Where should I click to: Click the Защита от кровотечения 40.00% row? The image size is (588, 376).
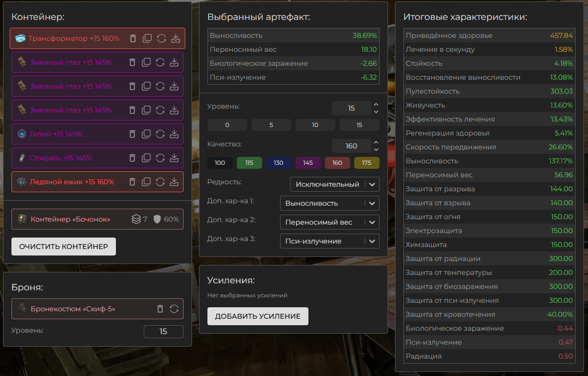pyautogui.click(x=489, y=314)
